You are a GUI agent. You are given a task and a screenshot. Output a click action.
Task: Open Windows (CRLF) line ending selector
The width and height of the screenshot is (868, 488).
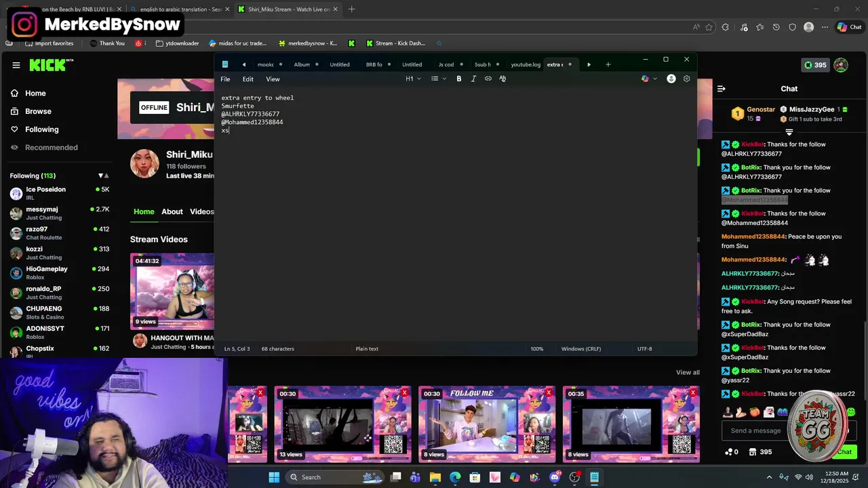pos(580,348)
